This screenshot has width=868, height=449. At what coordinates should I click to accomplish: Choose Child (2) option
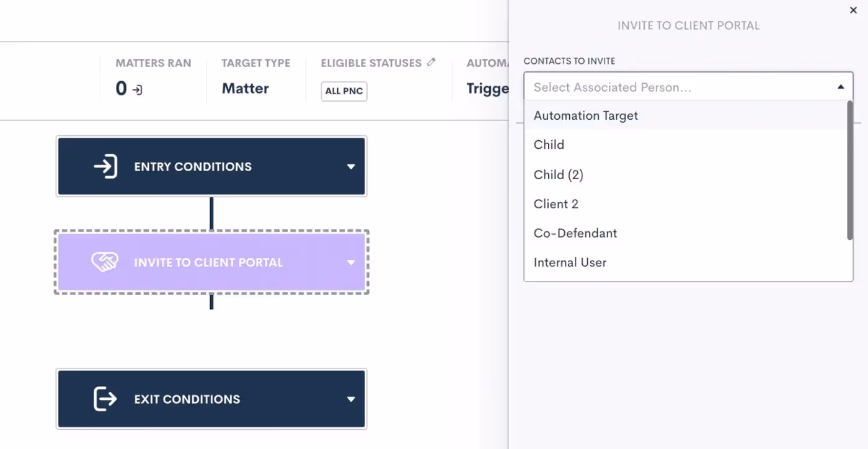[686, 174]
